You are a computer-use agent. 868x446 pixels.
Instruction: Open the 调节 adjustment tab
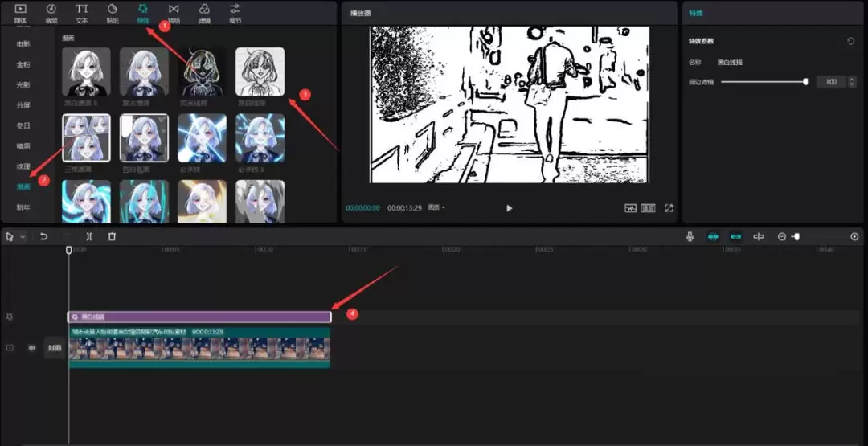tap(235, 14)
